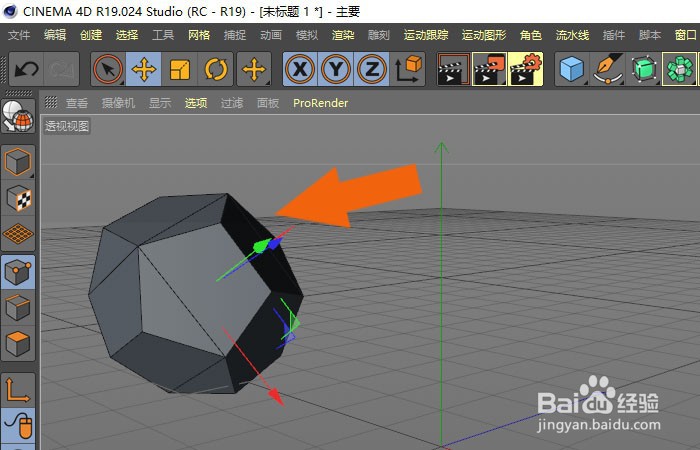Select the Spline Pen tool
This screenshot has height=450, width=700.
coord(608,69)
